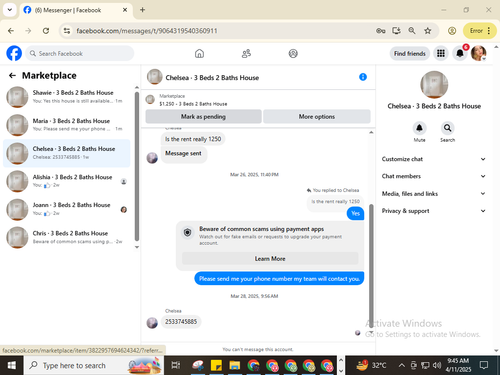Image resolution: width=500 pixels, height=375 pixels.
Task: Open Joann conversation in the list
Action: click(x=67, y=209)
